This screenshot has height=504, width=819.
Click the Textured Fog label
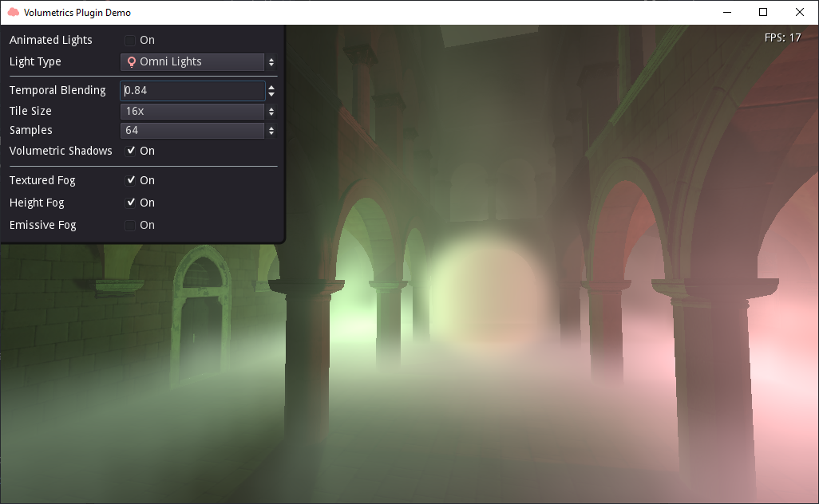pyautogui.click(x=42, y=180)
